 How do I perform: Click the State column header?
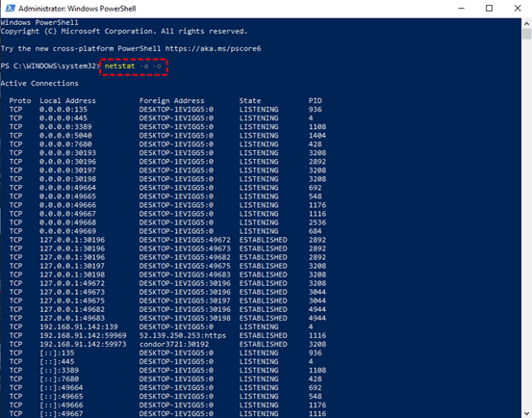[x=250, y=100]
